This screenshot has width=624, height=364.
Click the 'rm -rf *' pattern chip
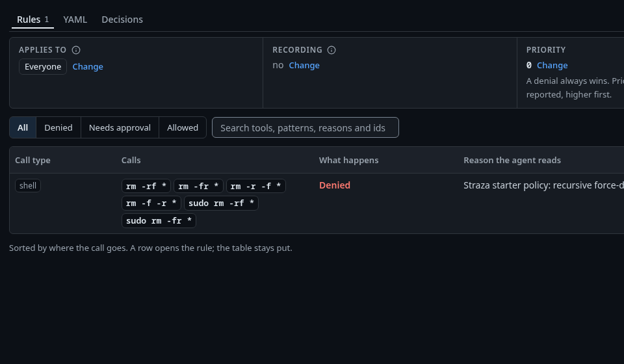click(146, 186)
